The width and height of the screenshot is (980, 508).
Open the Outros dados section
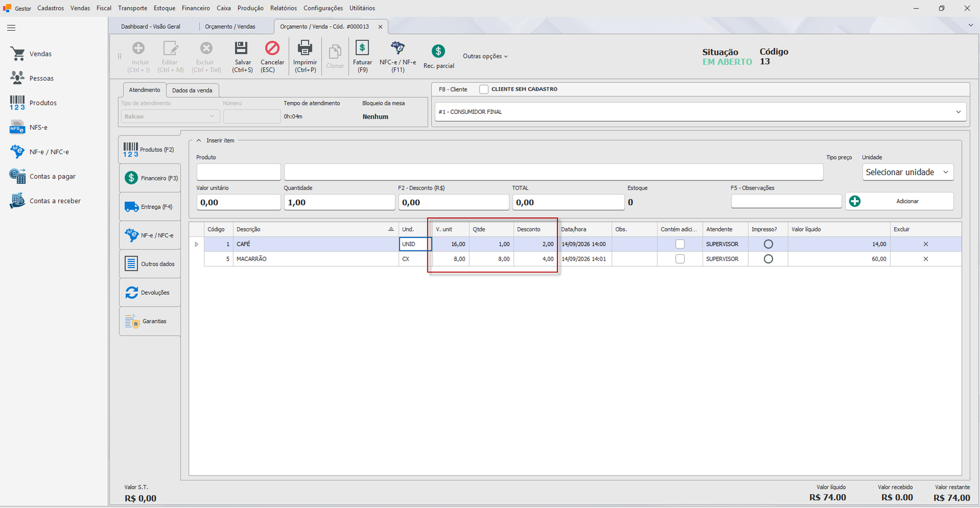pyautogui.click(x=149, y=264)
